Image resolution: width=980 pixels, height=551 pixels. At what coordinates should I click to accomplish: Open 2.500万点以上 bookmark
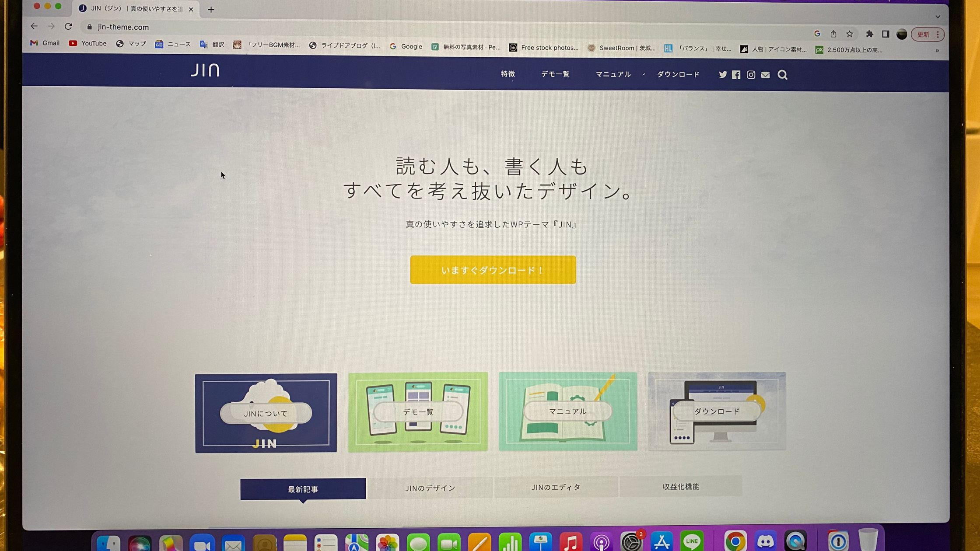pos(849,50)
